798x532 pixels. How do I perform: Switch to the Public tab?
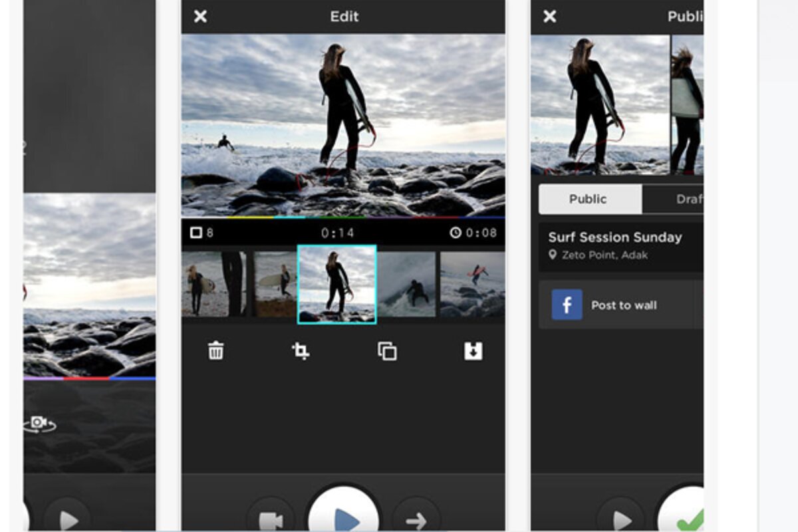(590, 199)
